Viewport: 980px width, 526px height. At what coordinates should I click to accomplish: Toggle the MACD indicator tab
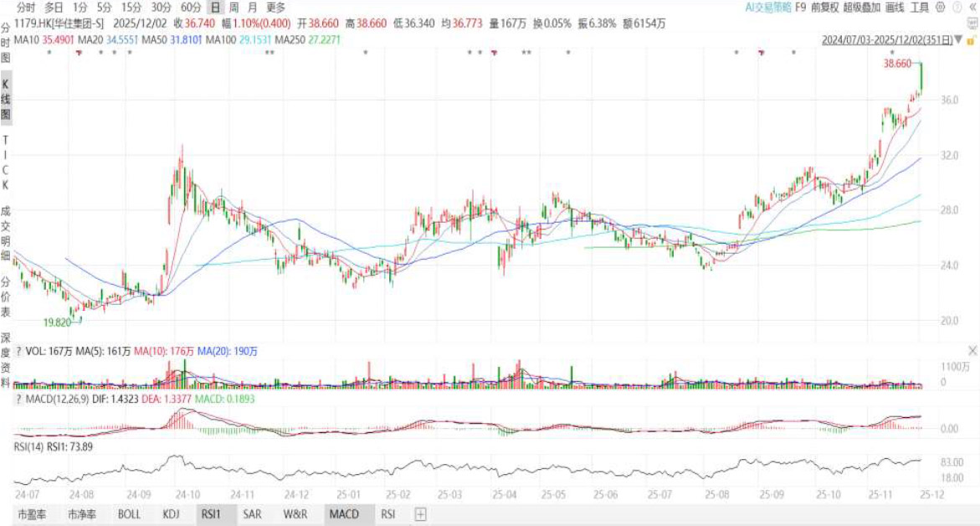(x=344, y=513)
